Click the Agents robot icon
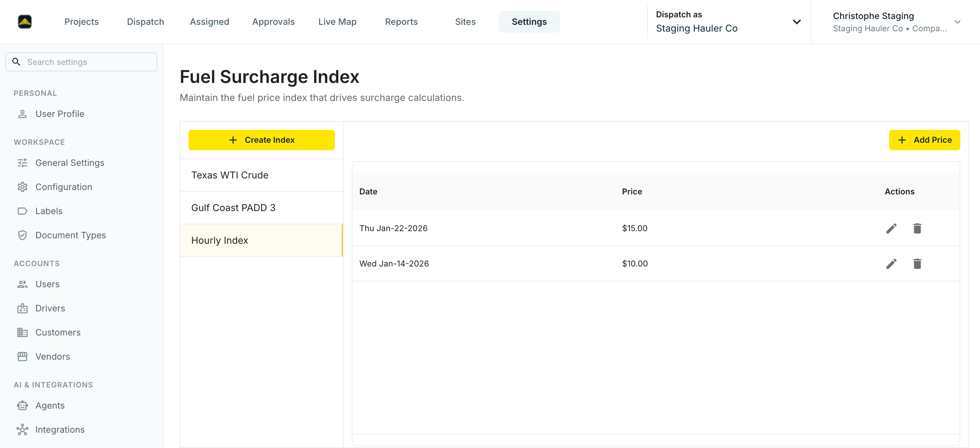 pos(22,406)
